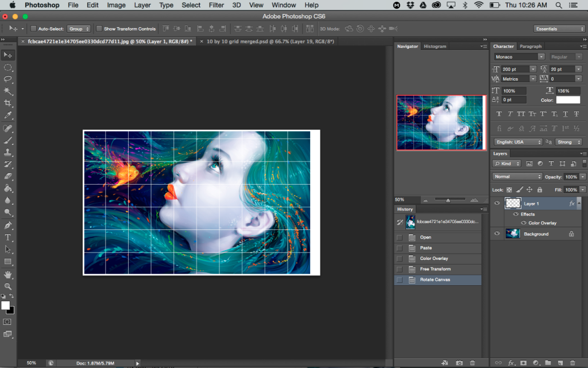
Task: Create new snapshot camera icon in History
Action: coord(459,363)
